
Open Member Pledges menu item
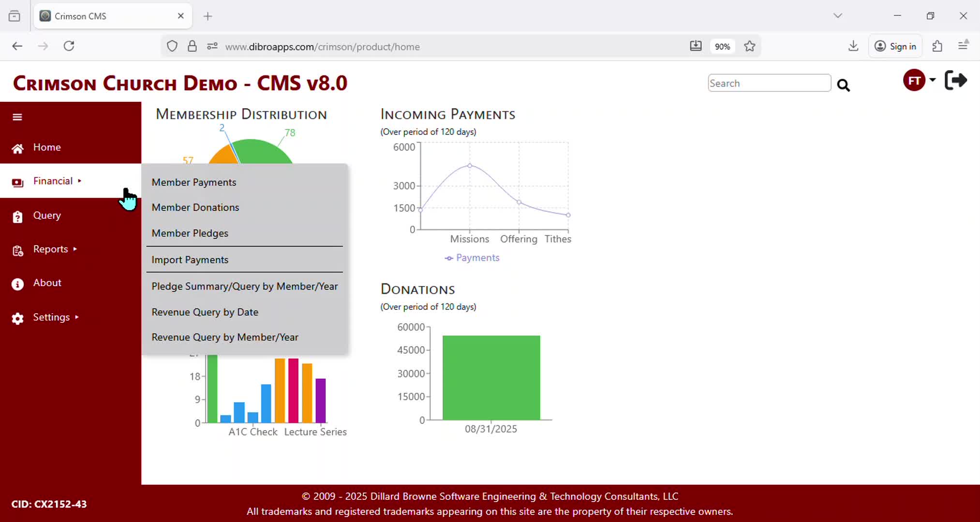point(190,233)
